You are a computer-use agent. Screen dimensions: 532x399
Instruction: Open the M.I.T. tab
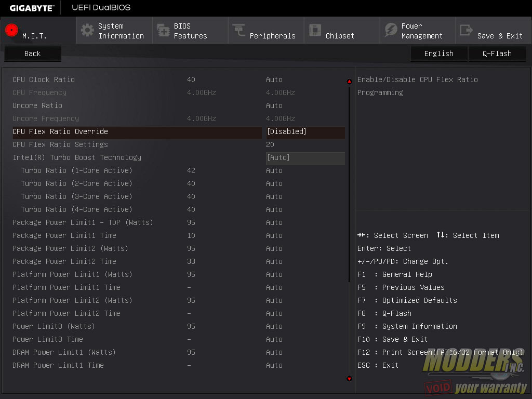point(38,31)
